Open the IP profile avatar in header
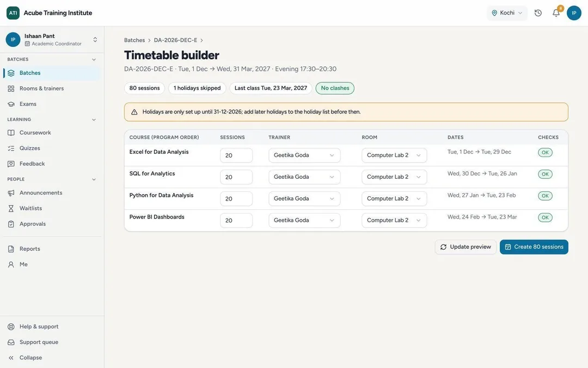Viewport: 588px width, 368px height. 574,13
